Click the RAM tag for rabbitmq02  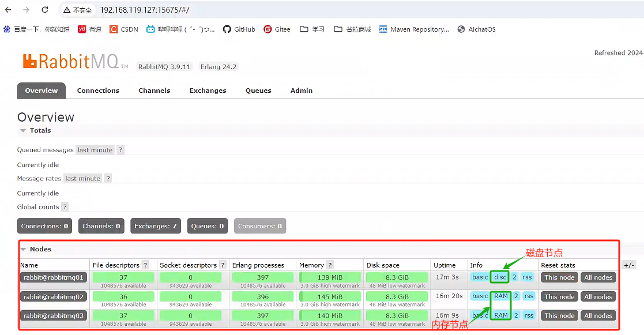pos(500,296)
